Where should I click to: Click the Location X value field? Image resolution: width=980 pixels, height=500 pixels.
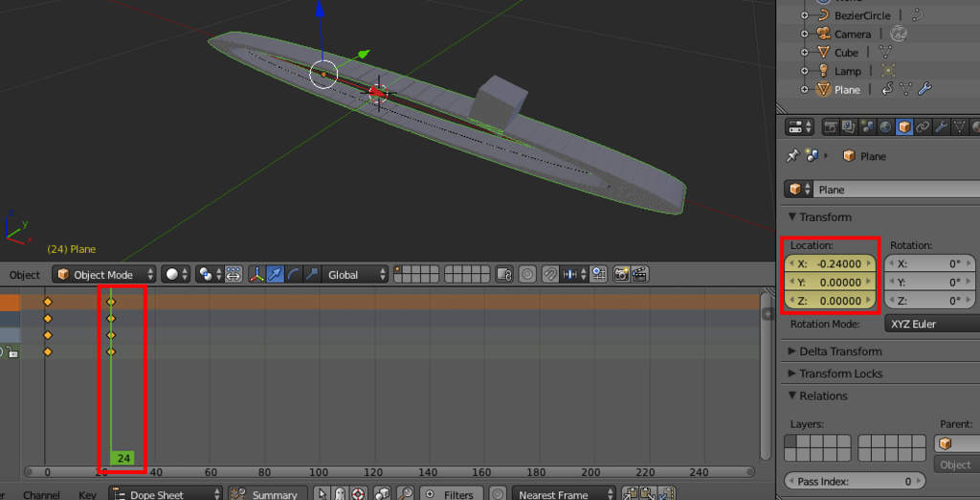pyautogui.click(x=830, y=264)
